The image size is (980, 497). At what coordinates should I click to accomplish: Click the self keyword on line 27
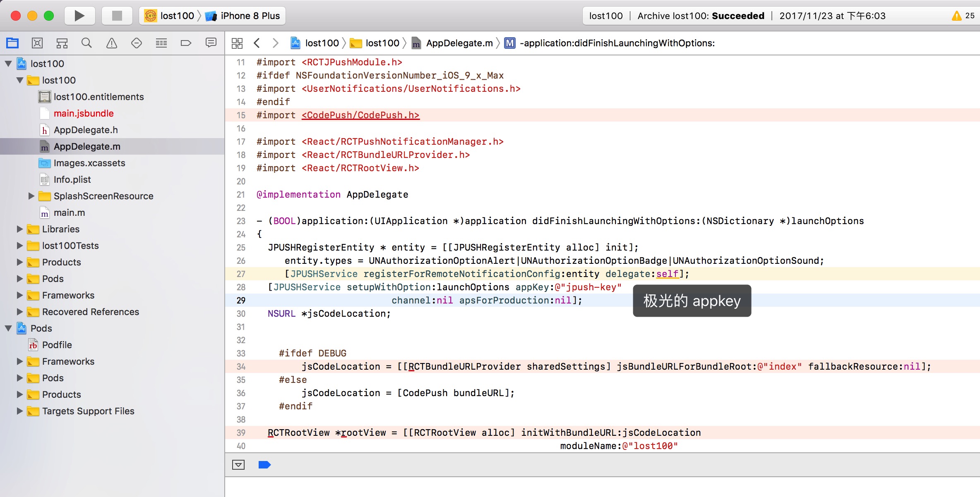click(667, 274)
